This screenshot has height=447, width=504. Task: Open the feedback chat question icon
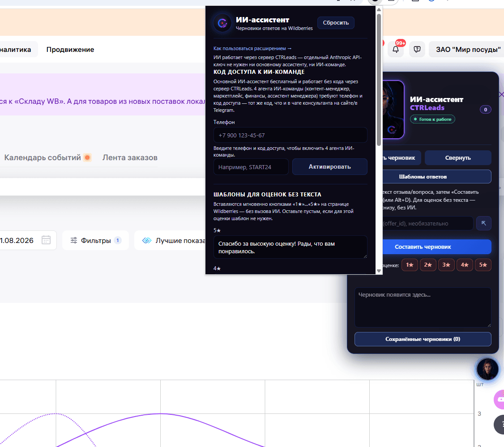click(x=417, y=50)
